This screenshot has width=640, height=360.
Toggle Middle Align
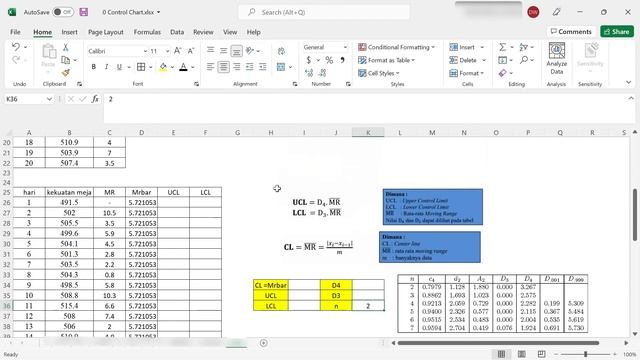[x=223, y=50]
